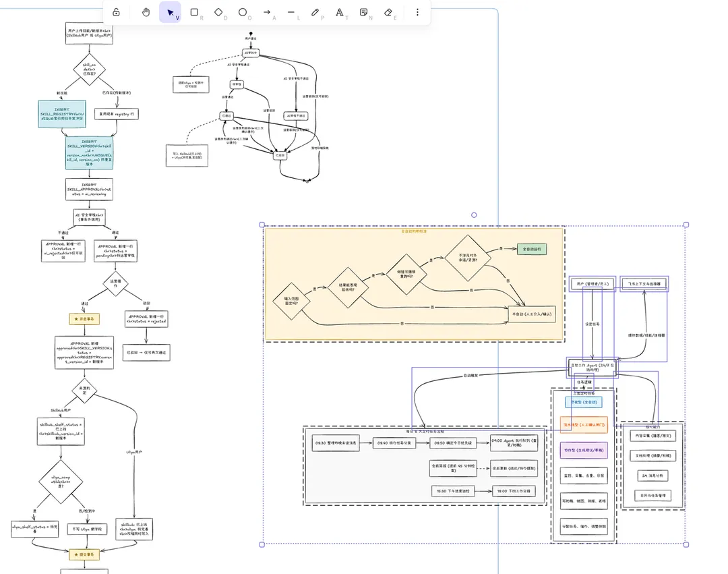Select the 结果能客观验收吗? diamond
The width and height of the screenshot is (728, 574).
click(x=348, y=287)
